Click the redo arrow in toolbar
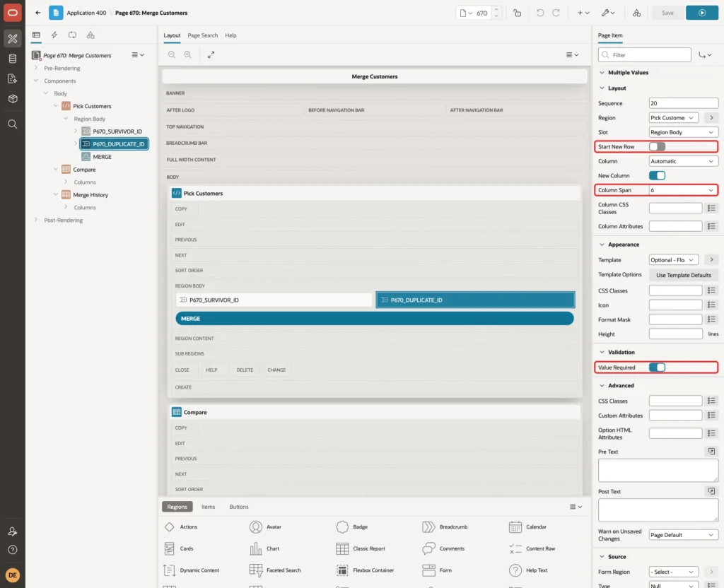 coord(556,13)
